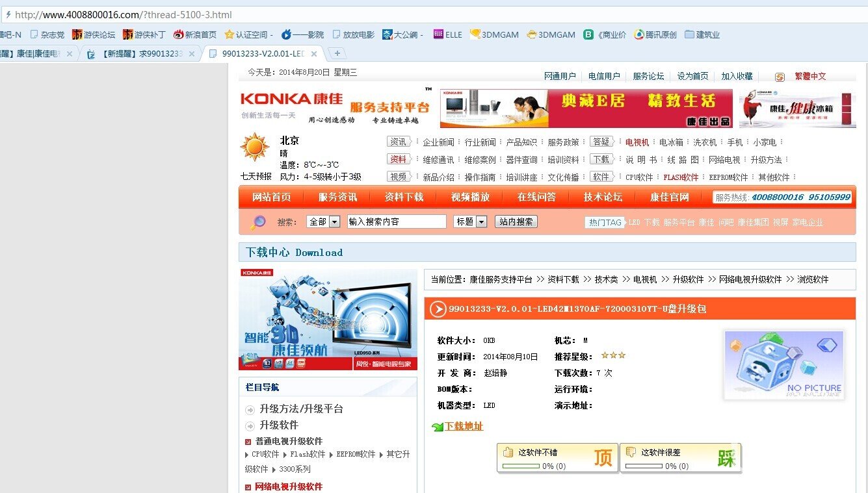Open 企业新闻 link
This screenshot has height=493, width=868.
[438, 142]
